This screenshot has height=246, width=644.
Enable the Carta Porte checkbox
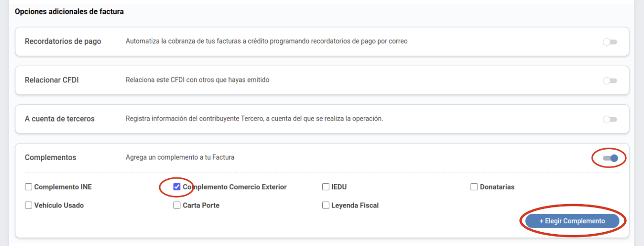tap(177, 205)
